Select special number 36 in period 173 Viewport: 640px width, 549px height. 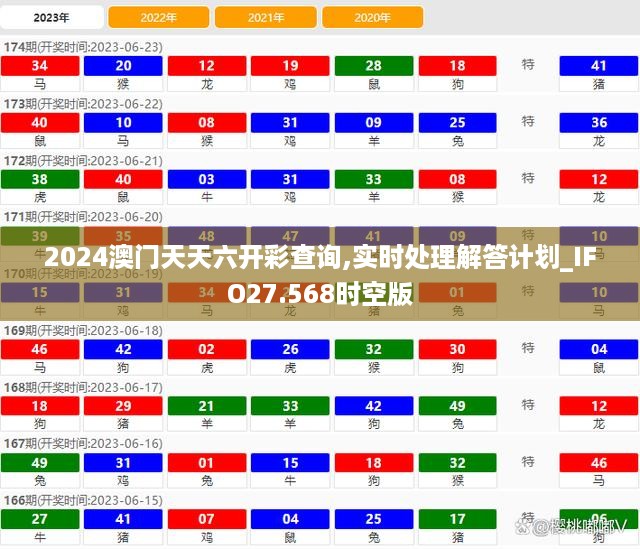pyautogui.click(x=599, y=123)
